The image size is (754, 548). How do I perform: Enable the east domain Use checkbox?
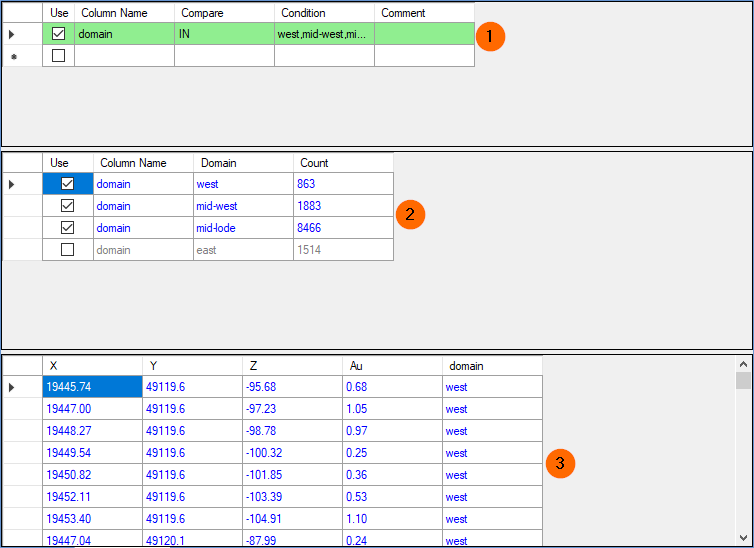pos(68,250)
